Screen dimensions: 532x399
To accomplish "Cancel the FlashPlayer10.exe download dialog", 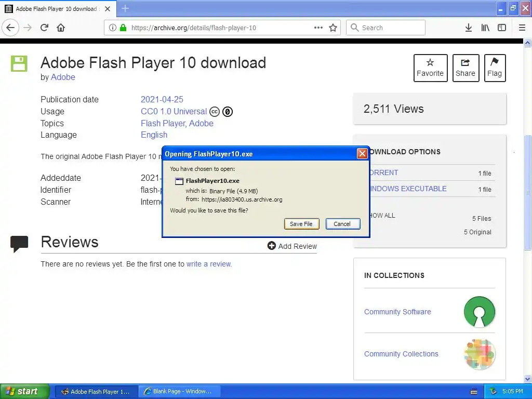I will coord(343,223).
